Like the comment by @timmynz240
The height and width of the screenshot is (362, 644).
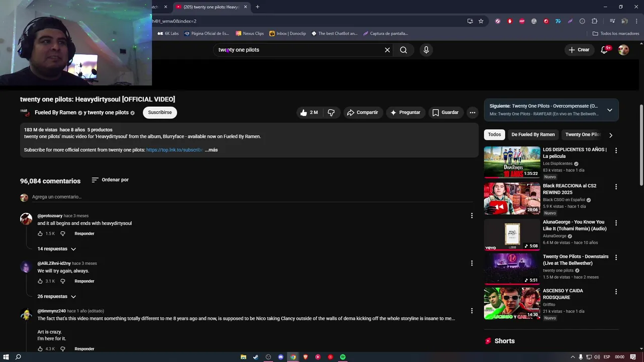point(40,348)
